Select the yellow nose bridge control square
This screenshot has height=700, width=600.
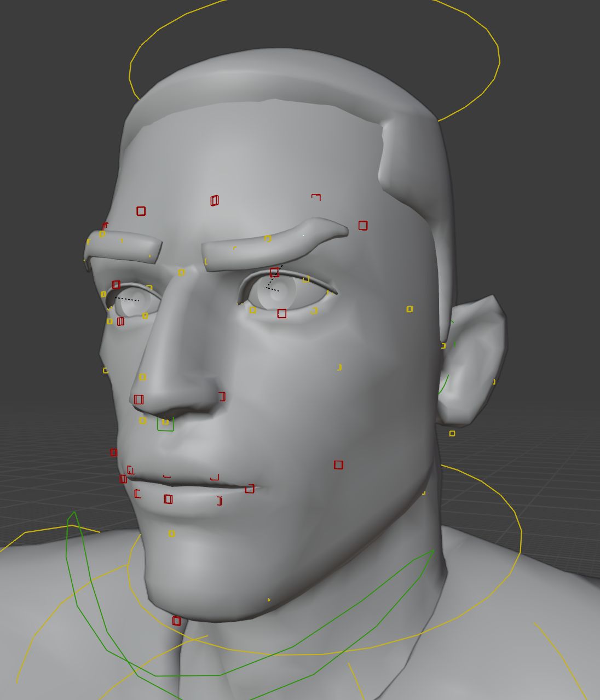coord(181,272)
